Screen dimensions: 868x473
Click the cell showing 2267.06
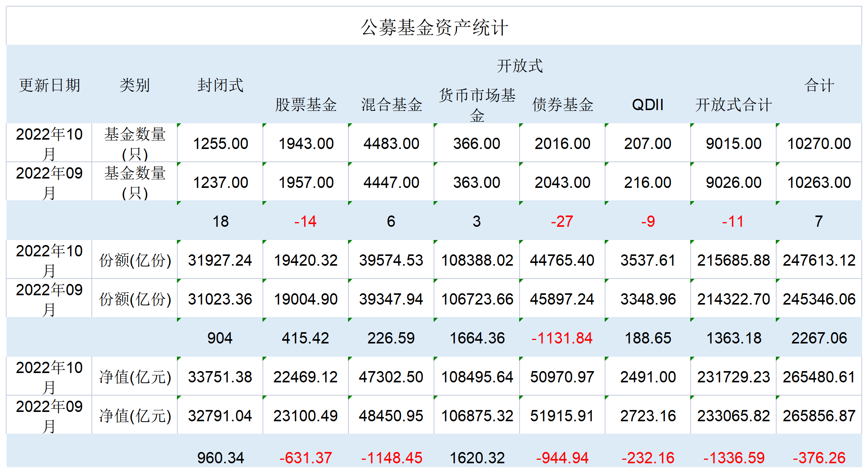click(819, 338)
